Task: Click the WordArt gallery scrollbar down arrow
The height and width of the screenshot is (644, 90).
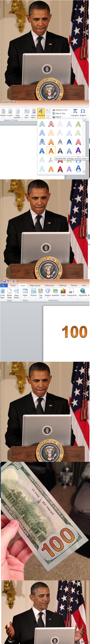Action: (x=84, y=172)
